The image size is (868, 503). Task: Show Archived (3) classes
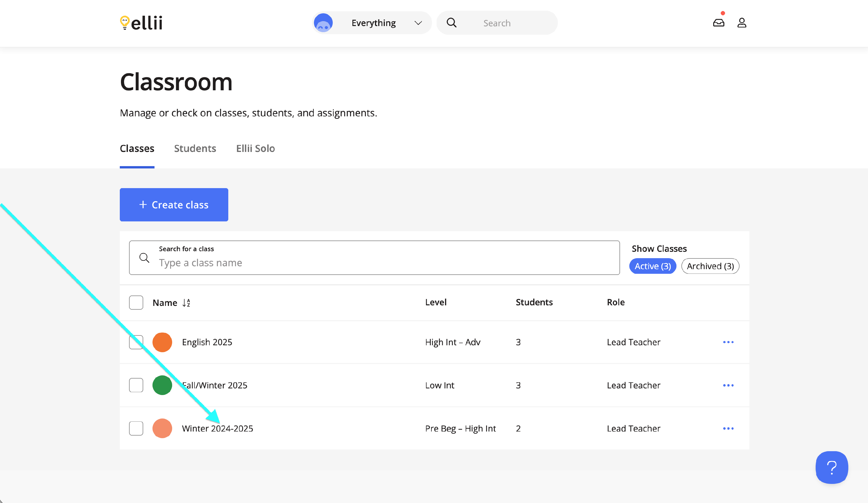coord(710,266)
